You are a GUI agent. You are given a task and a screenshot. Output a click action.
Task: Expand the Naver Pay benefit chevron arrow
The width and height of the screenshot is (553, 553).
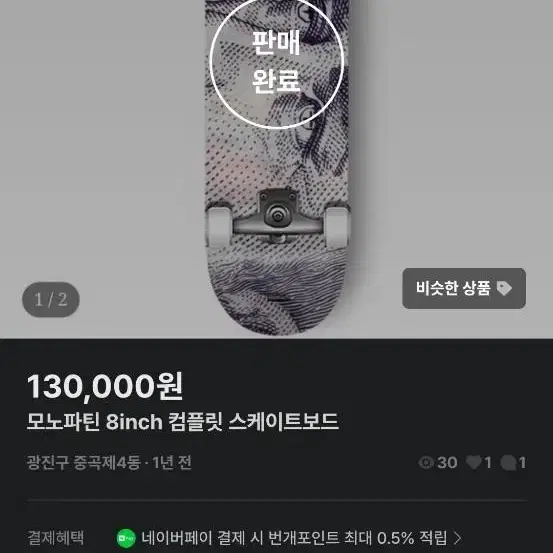pyautogui.click(x=457, y=538)
